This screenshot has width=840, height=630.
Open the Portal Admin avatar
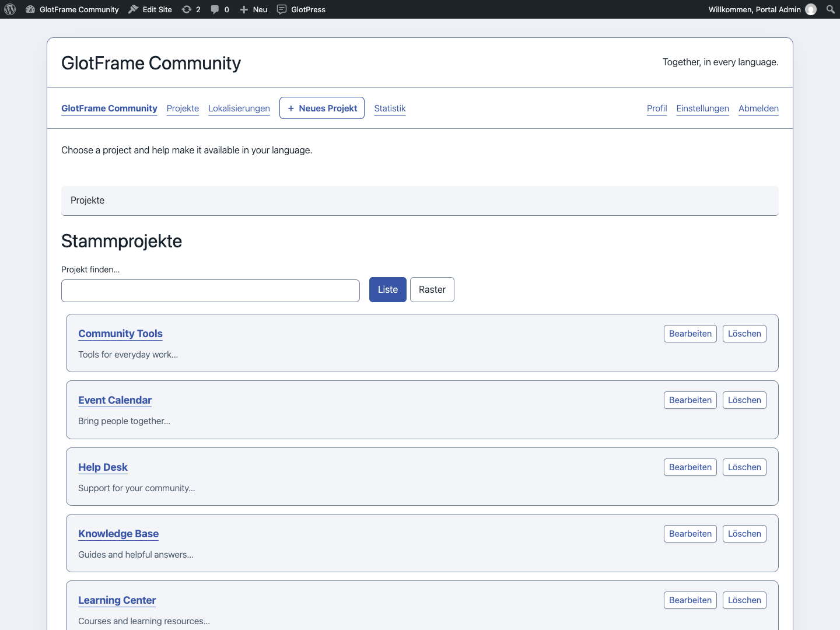[811, 9]
